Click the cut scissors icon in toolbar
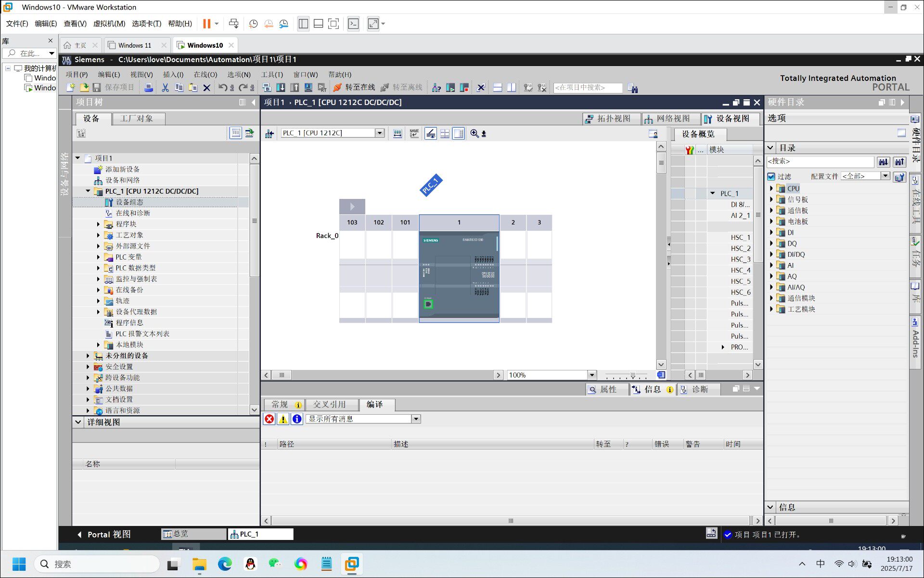 (x=165, y=87)
